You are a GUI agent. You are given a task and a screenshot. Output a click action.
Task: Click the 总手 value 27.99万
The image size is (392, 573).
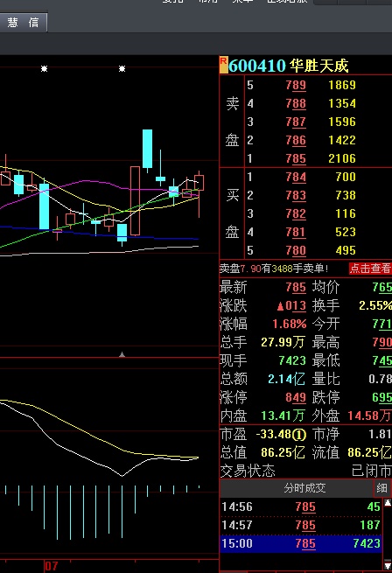(283, 342)
